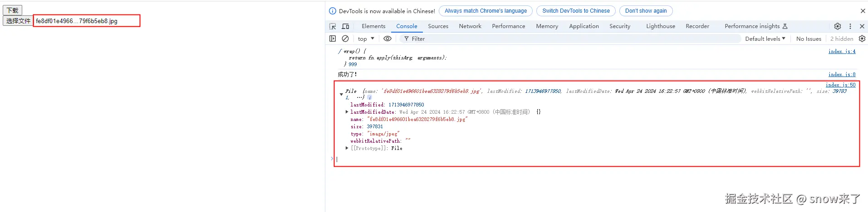Open the Sources tab

click(438, 26)
